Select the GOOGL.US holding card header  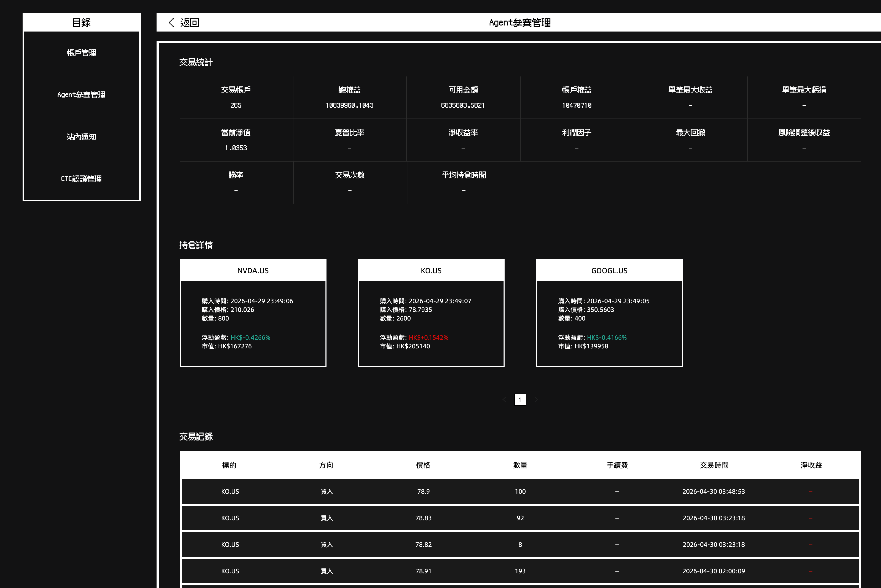[609, 270]
